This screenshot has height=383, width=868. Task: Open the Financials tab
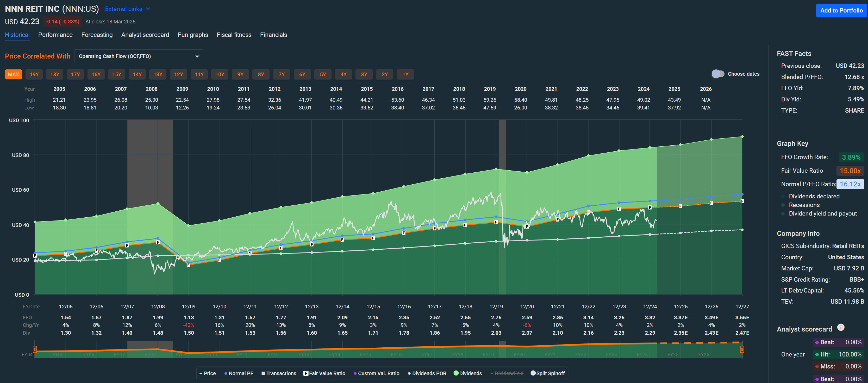274,35
